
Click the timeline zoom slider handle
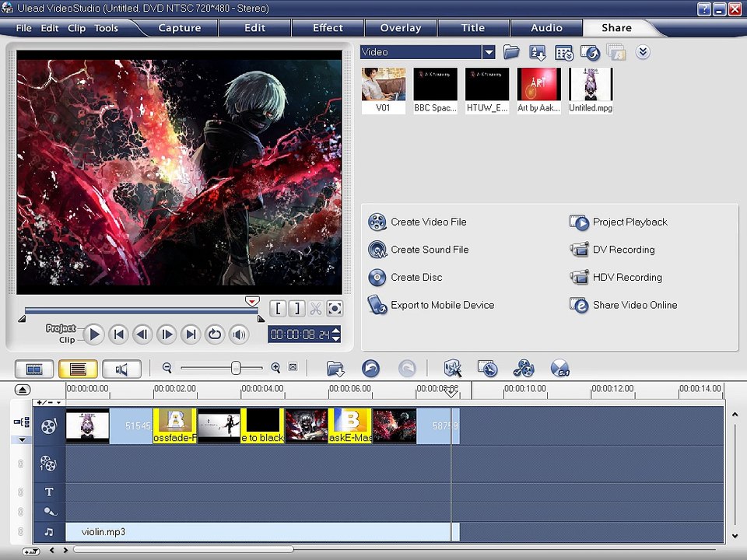235,368
